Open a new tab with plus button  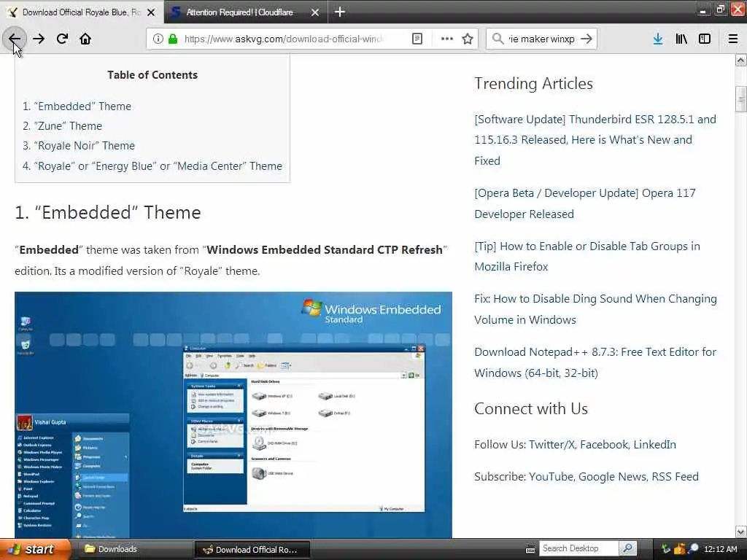pos(340,12)
